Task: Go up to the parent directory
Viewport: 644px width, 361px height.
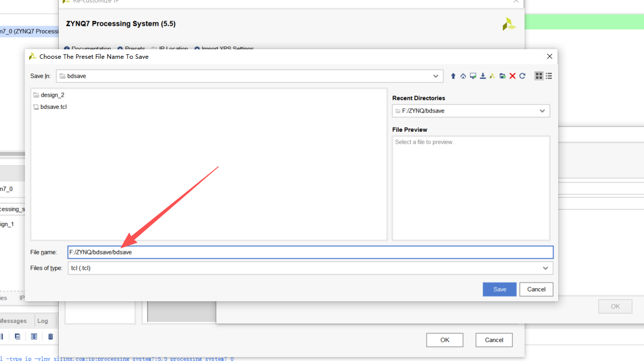Action: [453, 76]
